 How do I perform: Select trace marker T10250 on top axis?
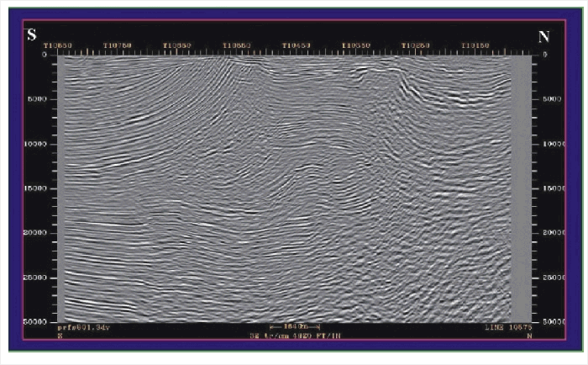pos(416,45)
